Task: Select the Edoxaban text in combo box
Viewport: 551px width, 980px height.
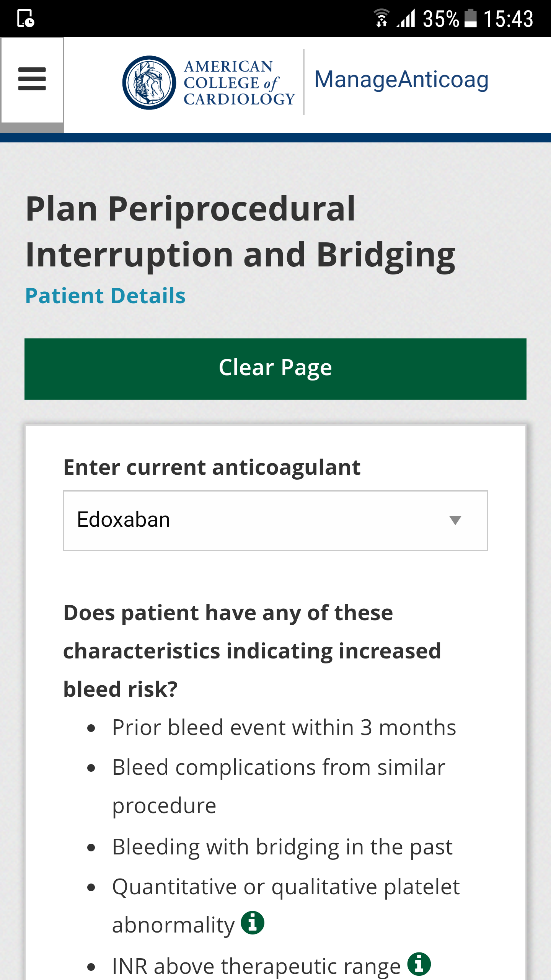Action: pyautogui.click(x=123, y=520)
